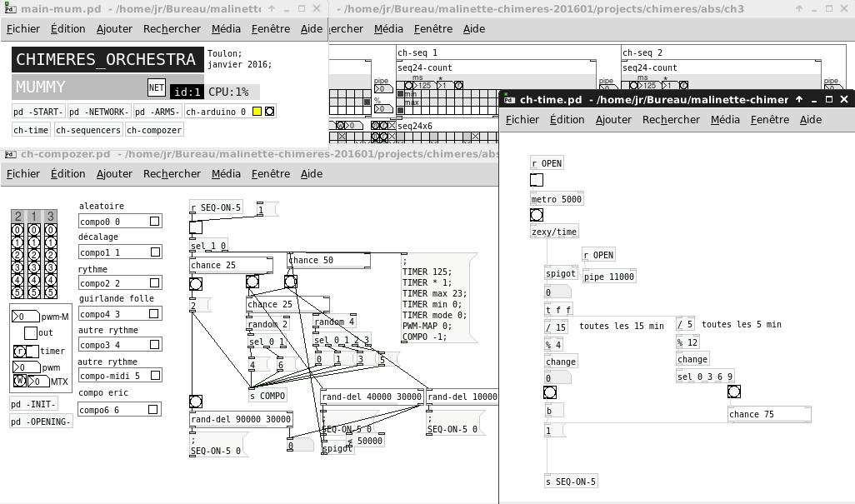Image resolution: width=855 pixels, height=504 pixels.
Task: Click the yellow ch-arduino indicator square
Action: coord(257,112)
